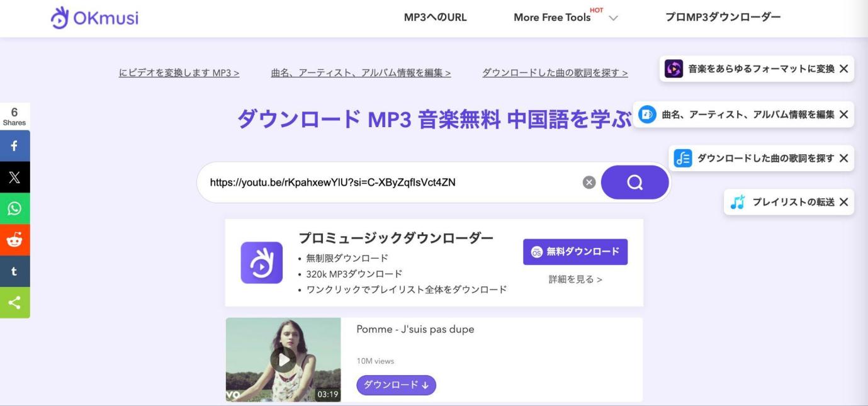Image resolution: width=868 pixels, height=406 pixels.
Task: Open the OKmusi logo home link
Action: [94, 18]
